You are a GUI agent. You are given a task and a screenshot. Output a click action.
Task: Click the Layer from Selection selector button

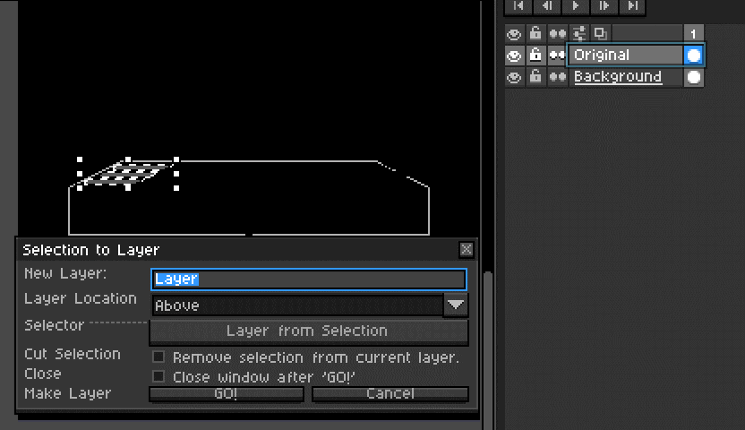point(309,331)
